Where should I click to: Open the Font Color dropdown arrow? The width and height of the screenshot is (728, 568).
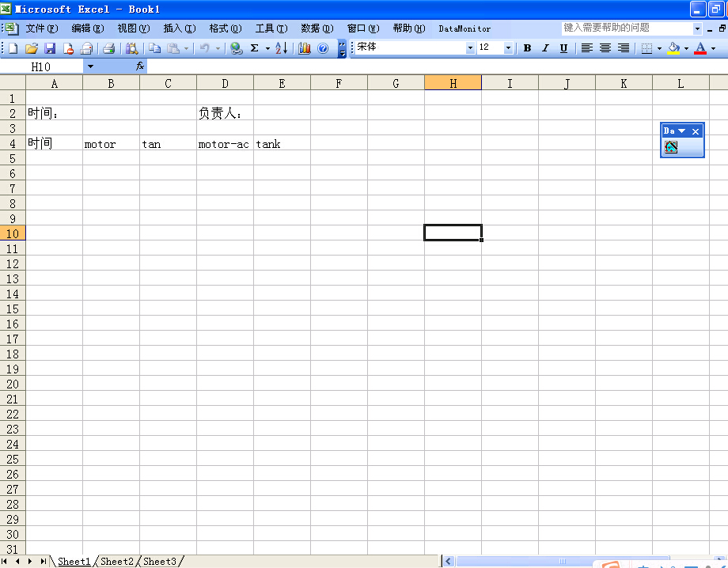coord(712,47)
